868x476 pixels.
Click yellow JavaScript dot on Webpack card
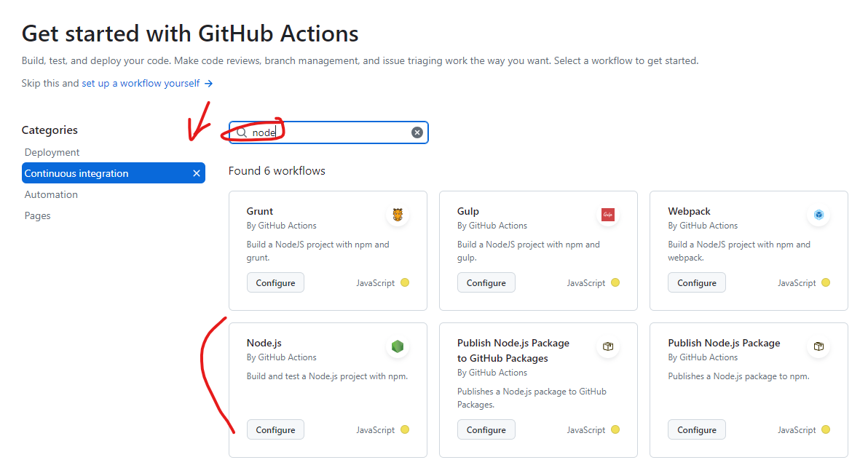pyautogui.click(x=826, y=282)
